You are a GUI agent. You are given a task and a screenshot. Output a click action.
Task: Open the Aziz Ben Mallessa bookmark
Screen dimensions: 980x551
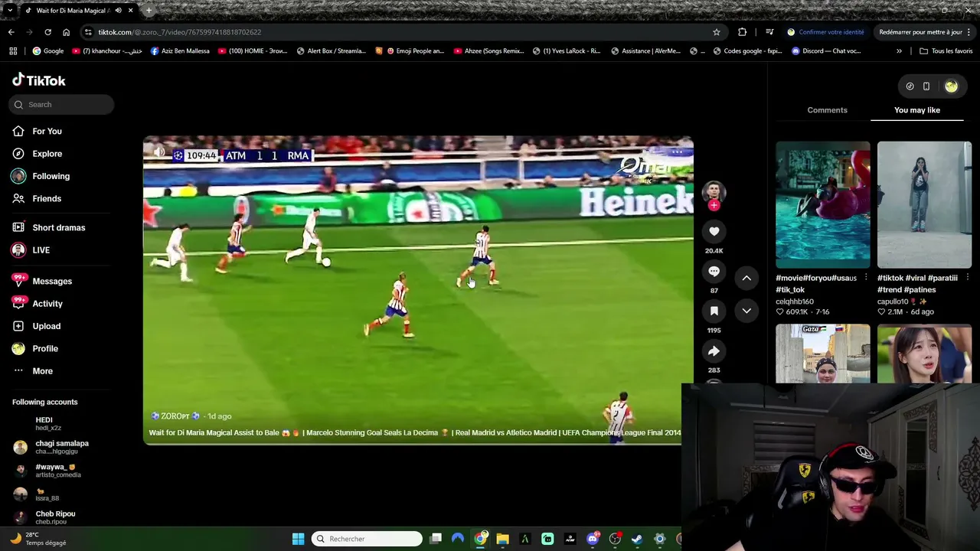(180, 51)
